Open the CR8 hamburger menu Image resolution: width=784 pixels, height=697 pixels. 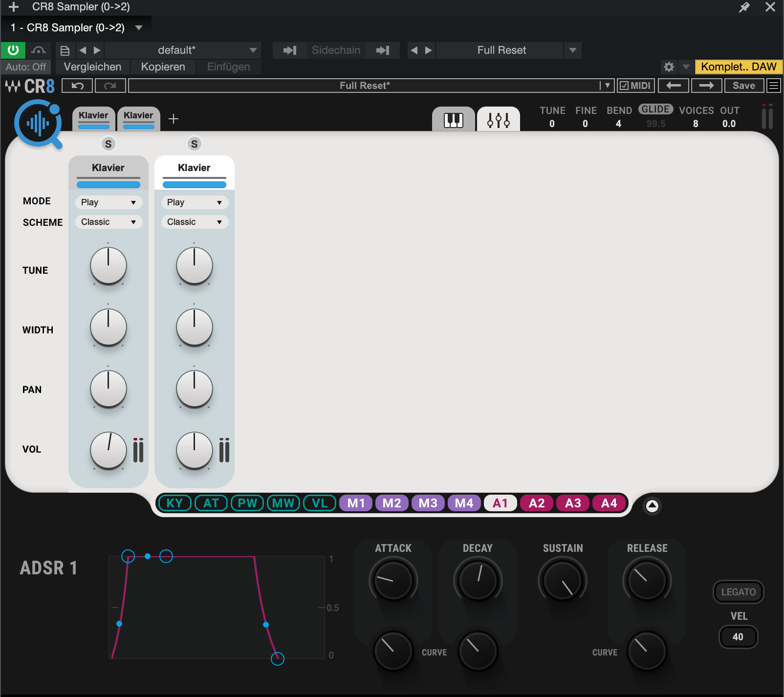tap(774, 86)
